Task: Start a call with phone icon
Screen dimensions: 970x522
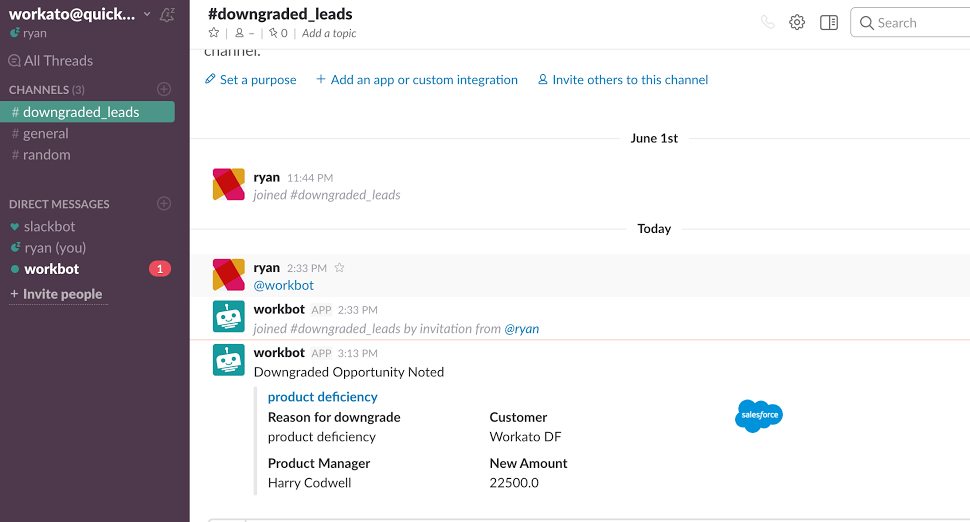Action: click(767, 22)
